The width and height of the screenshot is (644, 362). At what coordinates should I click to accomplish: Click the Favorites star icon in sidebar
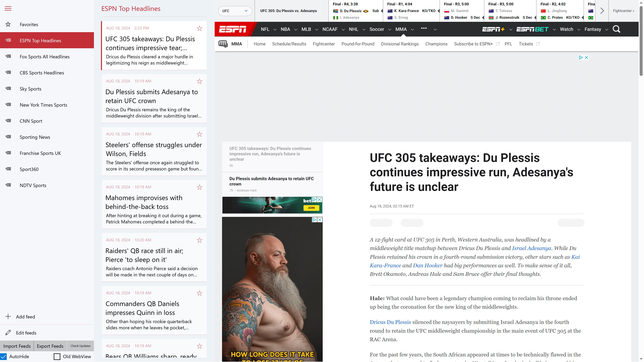8,24
